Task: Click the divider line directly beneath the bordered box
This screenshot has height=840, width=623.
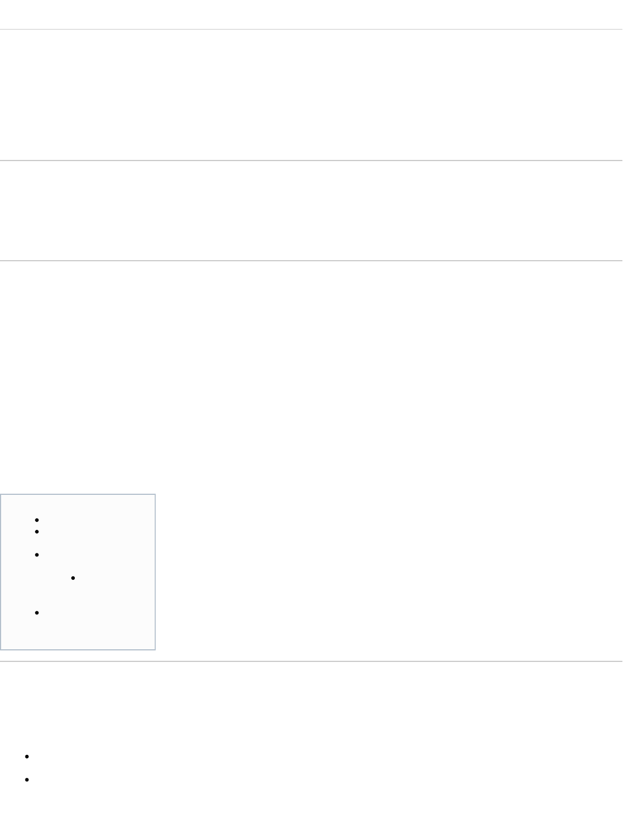Action: (311, 661)
